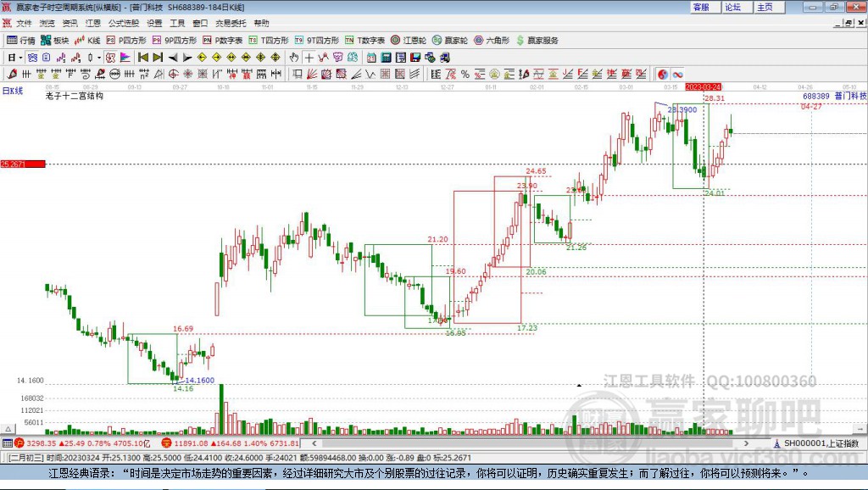Switch to the K线 chart view
868x490 pixels.
[87, 41]
